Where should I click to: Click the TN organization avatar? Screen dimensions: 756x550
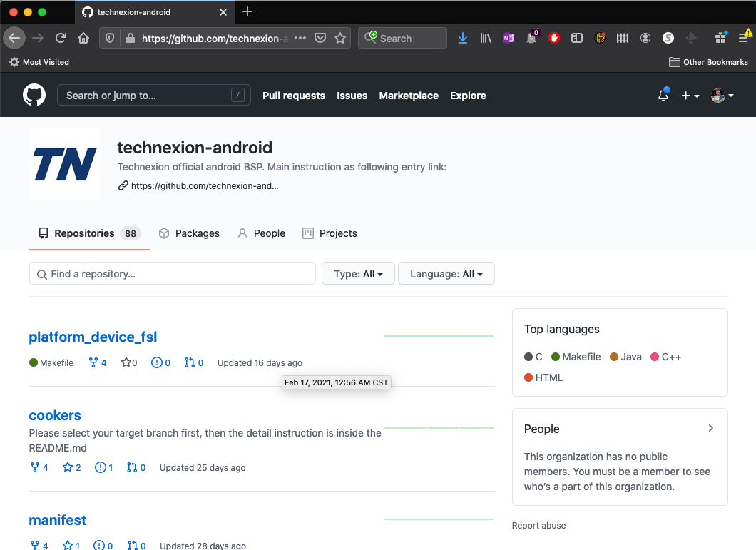(x=65, y=164)
